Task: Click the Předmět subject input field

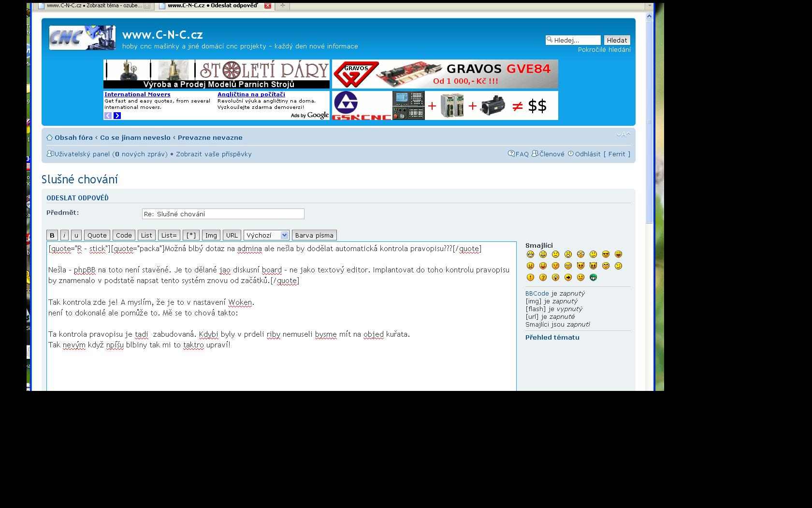Action: point(223,214)
